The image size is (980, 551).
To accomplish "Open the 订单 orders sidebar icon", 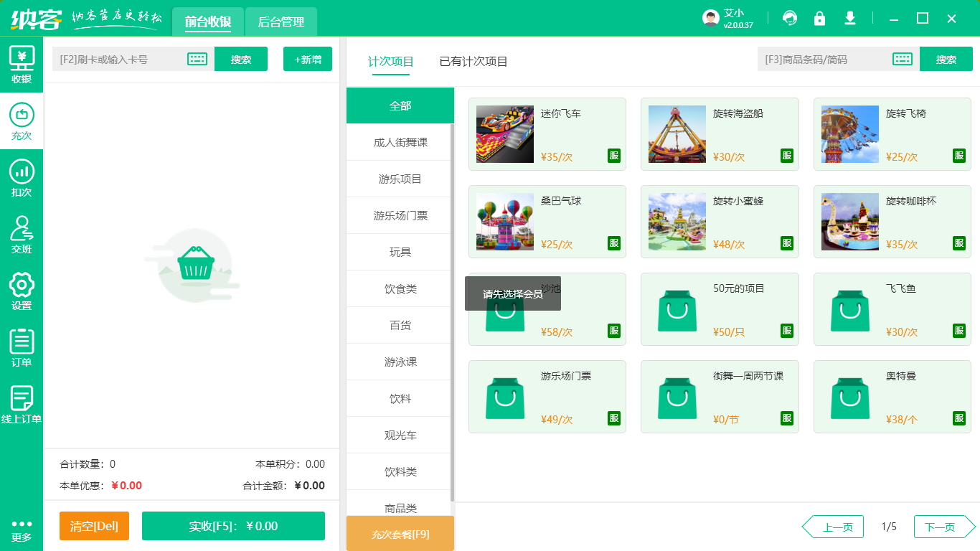I will coord(22,348).
